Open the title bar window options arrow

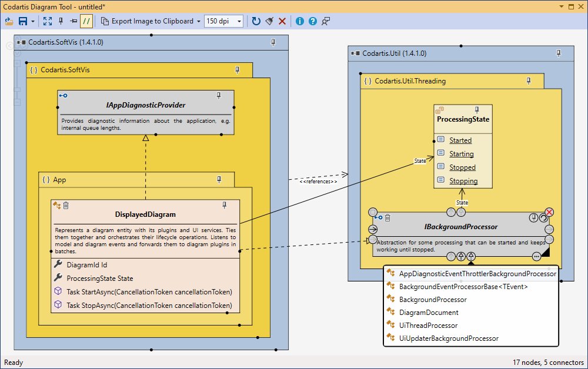(x=562, y=6)
